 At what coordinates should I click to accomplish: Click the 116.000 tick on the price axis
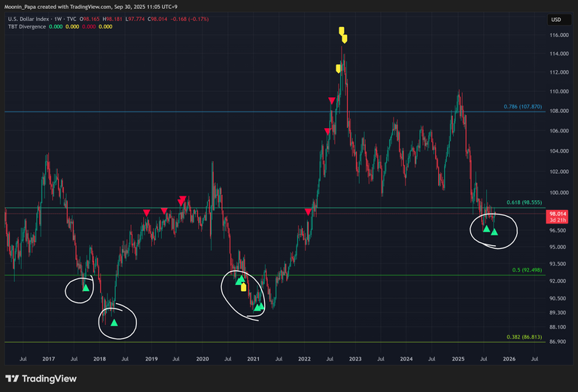[557, 35]
